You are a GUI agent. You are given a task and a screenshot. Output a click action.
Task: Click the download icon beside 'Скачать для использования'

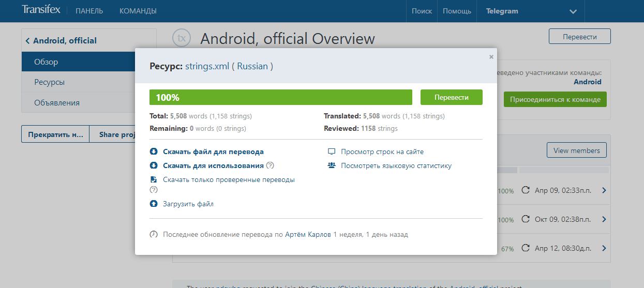tap(153, 165)
